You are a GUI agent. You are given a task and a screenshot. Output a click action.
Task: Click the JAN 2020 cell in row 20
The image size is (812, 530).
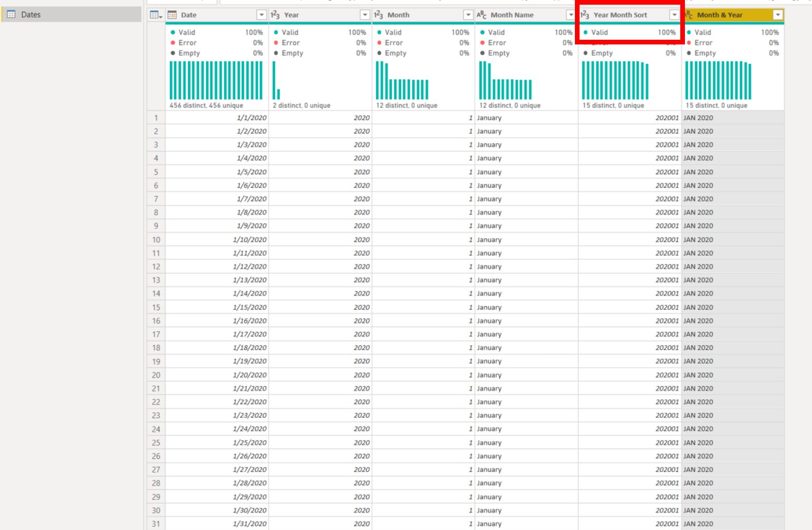pos(733,375)
